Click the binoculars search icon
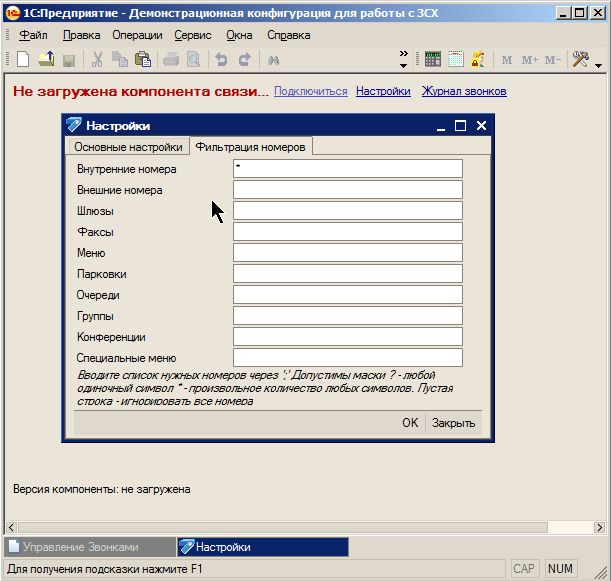 pyautogui.click(x=273, y=60)
